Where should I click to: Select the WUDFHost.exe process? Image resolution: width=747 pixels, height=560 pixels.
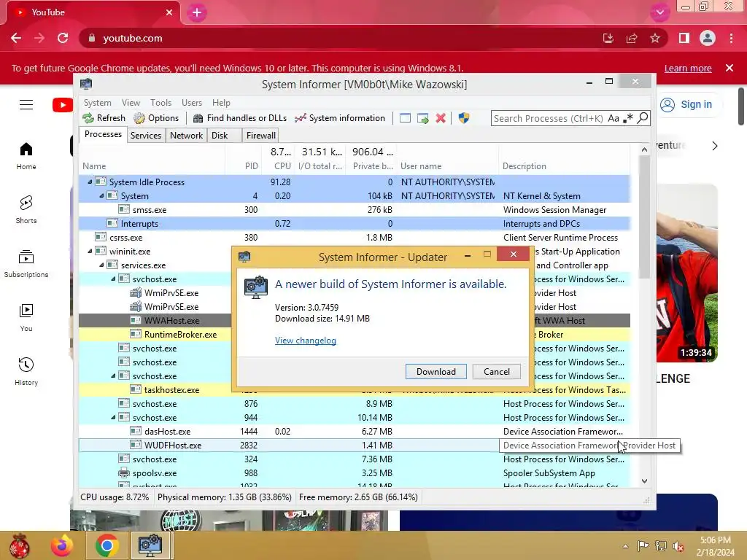pos(355,445)
